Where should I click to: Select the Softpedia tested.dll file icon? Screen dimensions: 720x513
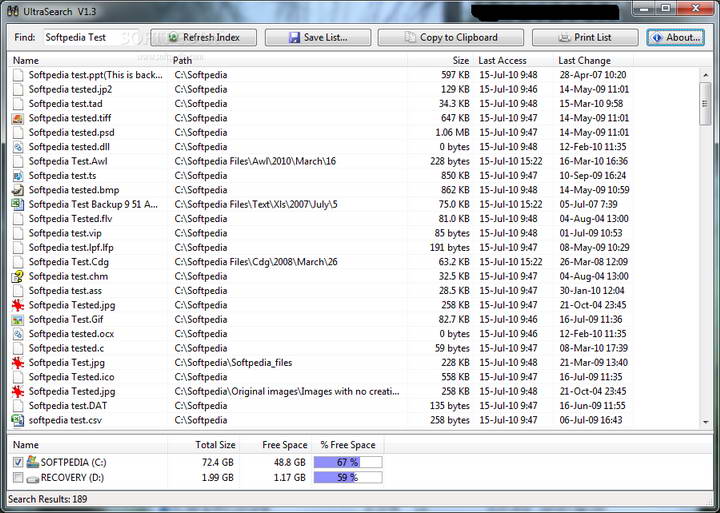click(x=18, y=147)
